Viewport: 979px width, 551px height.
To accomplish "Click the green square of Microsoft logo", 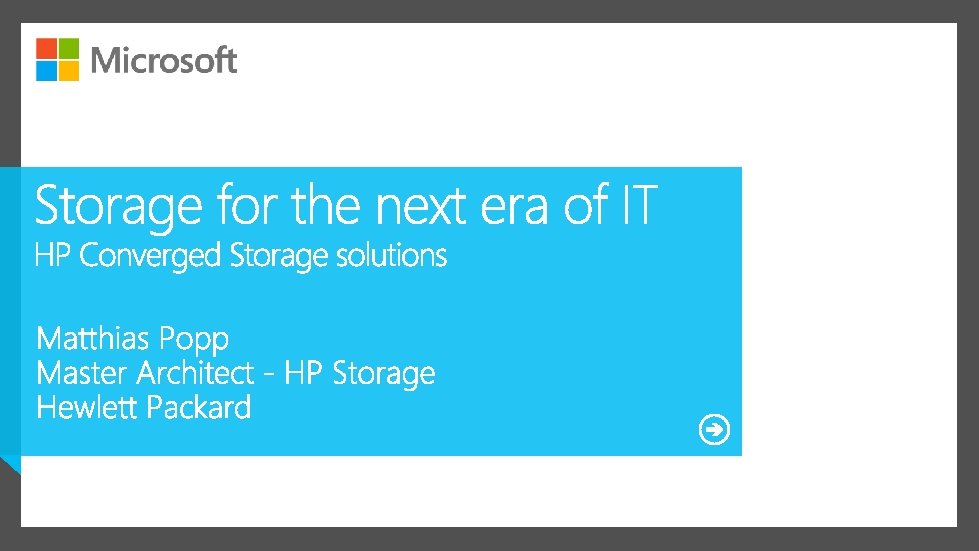I will tap(68, 48).
